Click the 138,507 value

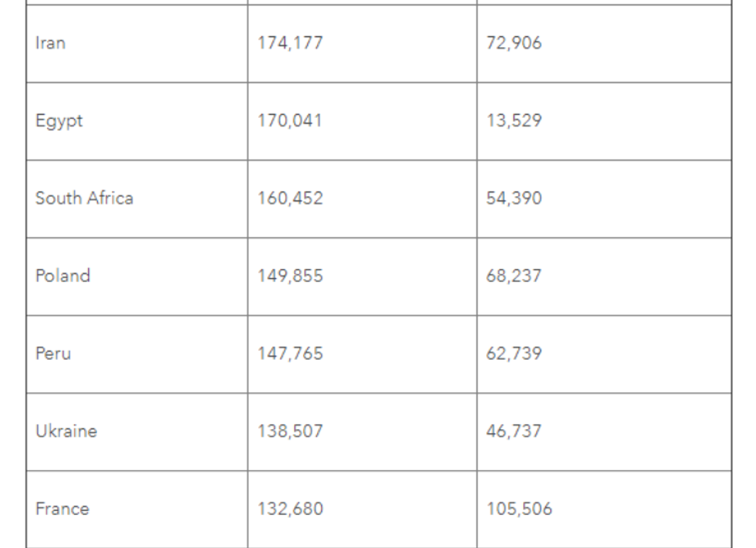[290, 432]
